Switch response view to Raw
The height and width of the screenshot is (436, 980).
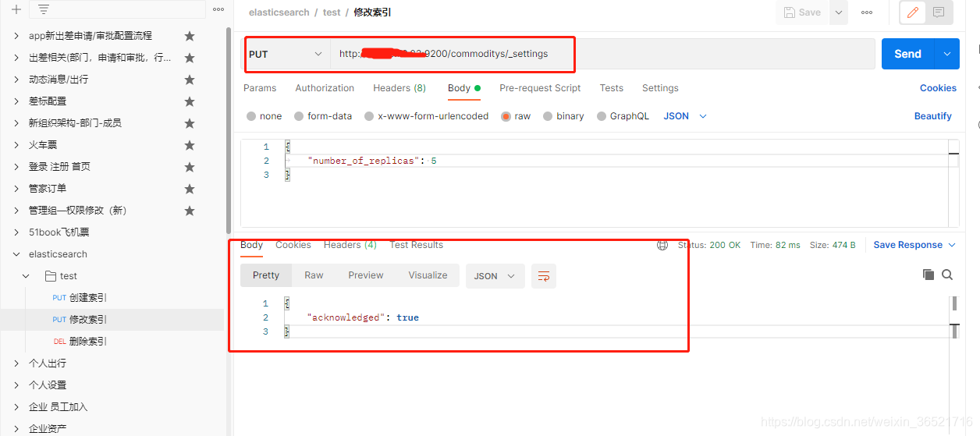[314, 275]
